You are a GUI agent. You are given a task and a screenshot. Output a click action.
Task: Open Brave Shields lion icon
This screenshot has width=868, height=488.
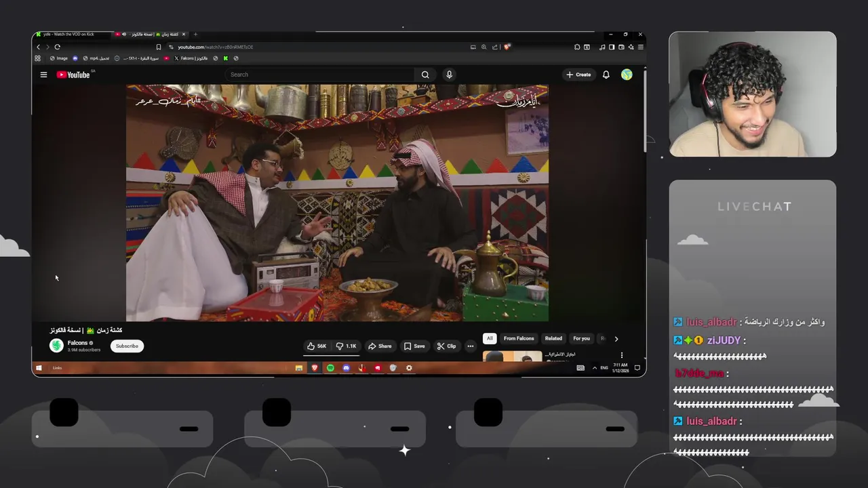507,47
